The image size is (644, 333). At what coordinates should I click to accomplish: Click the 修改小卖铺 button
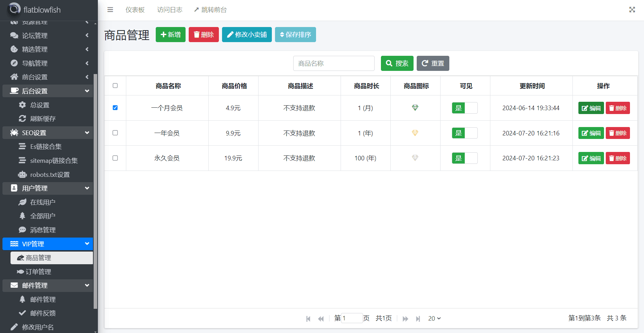click(247, 34)
